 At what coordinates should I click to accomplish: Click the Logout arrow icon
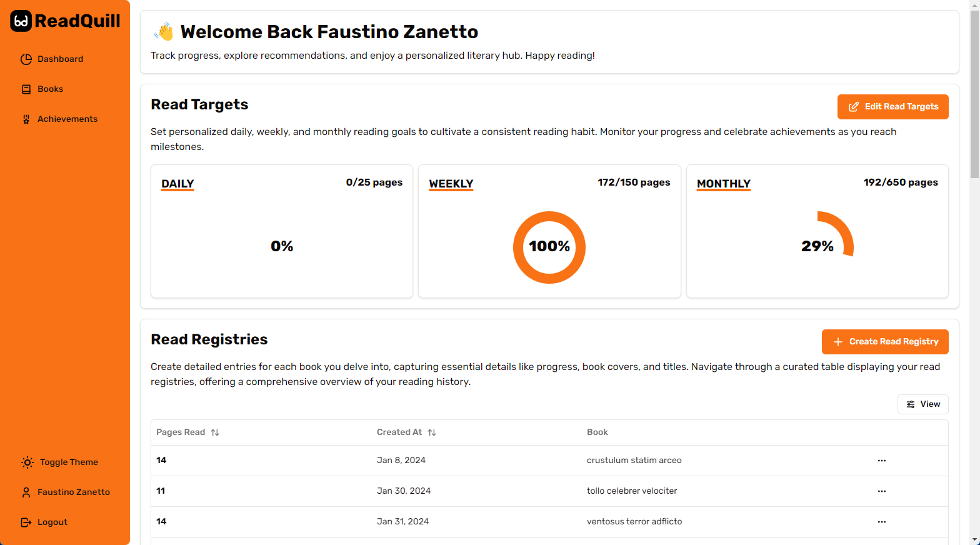pos(26,522)
